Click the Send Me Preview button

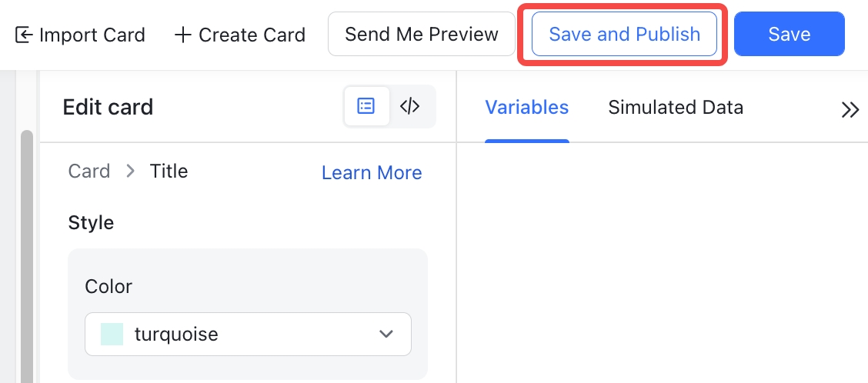(422, 34)
